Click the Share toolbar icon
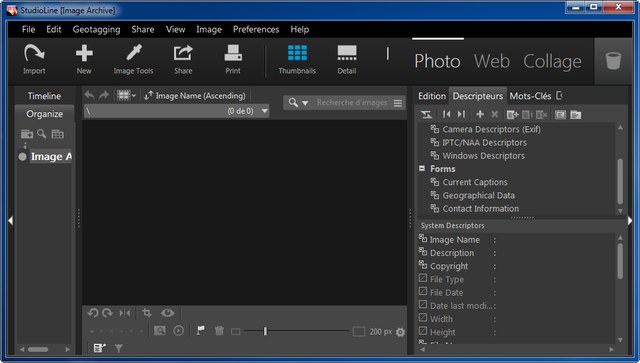 (183, 59)
